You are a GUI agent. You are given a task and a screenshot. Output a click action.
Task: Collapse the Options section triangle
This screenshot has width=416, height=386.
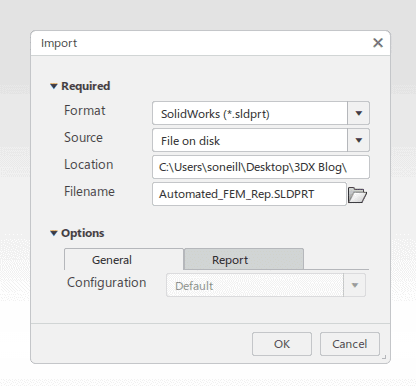pos(54,233)
